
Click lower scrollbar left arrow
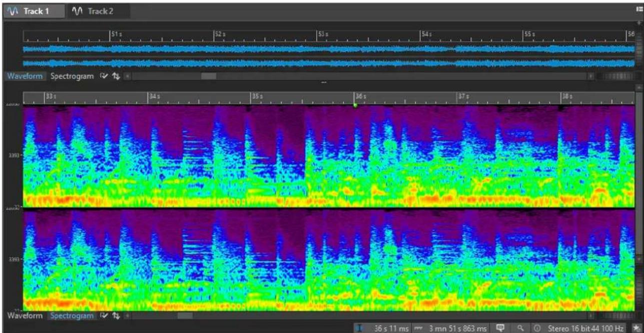click(127, 316)
